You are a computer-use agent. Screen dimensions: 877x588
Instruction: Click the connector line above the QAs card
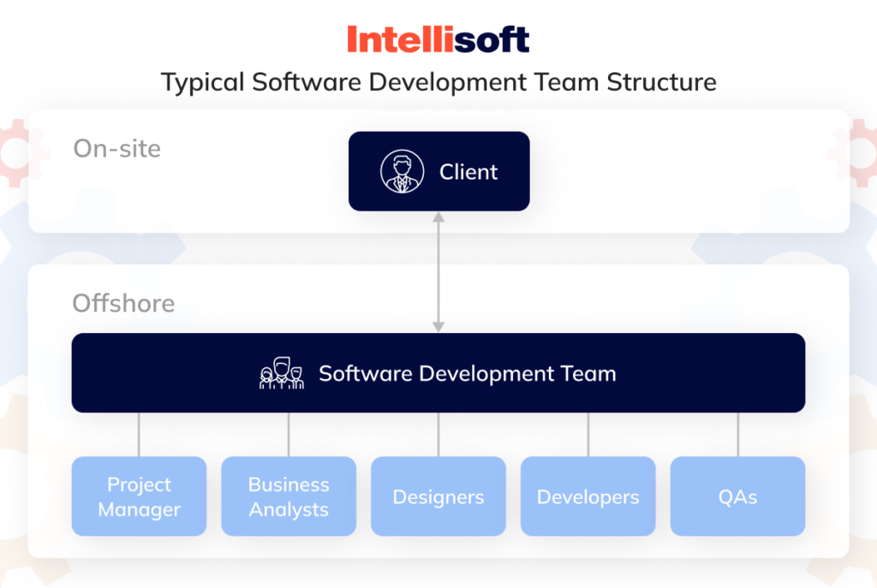737,434
